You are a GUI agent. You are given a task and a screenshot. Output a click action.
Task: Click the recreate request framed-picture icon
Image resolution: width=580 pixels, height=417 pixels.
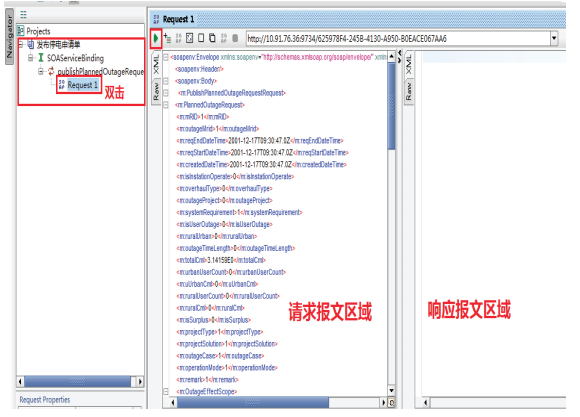(x=189, y=38)
